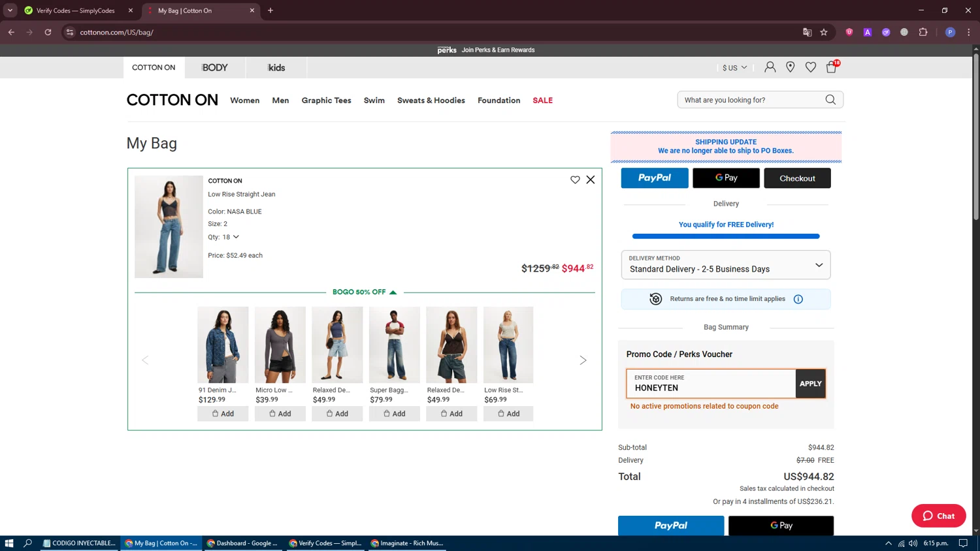Add the $69.99 Low Rise Straight item

click(x=508, y=414)
